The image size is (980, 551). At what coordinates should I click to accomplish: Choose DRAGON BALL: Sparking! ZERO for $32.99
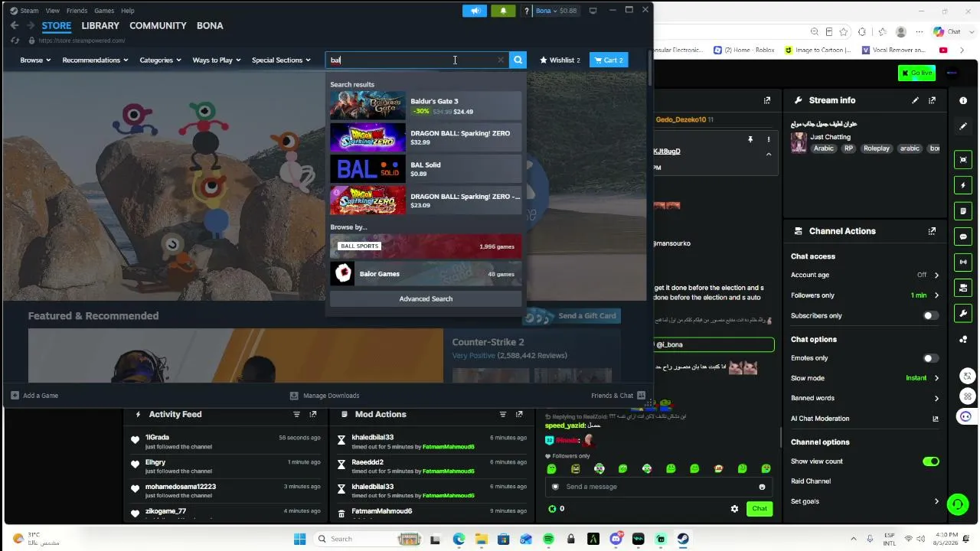pos(426,137)
